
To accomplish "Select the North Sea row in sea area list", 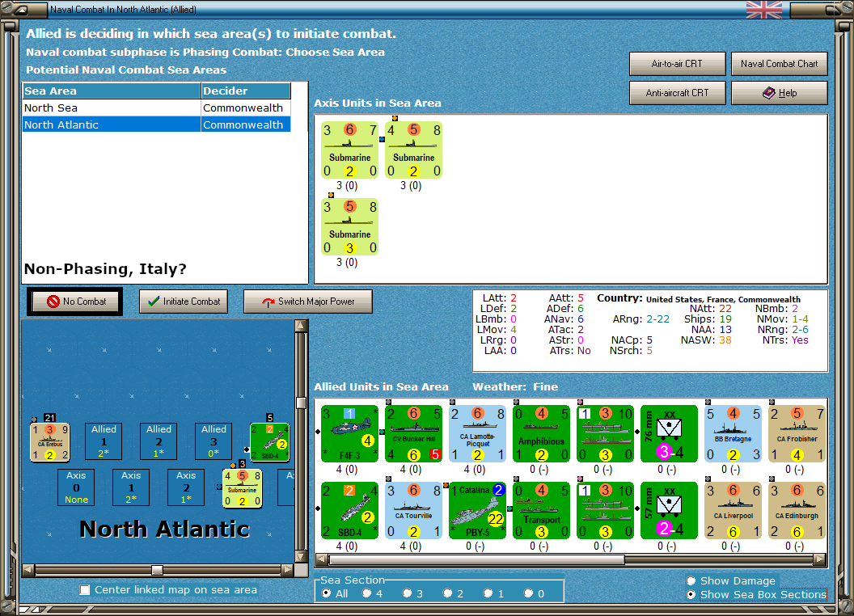I will tap(157, 108).
